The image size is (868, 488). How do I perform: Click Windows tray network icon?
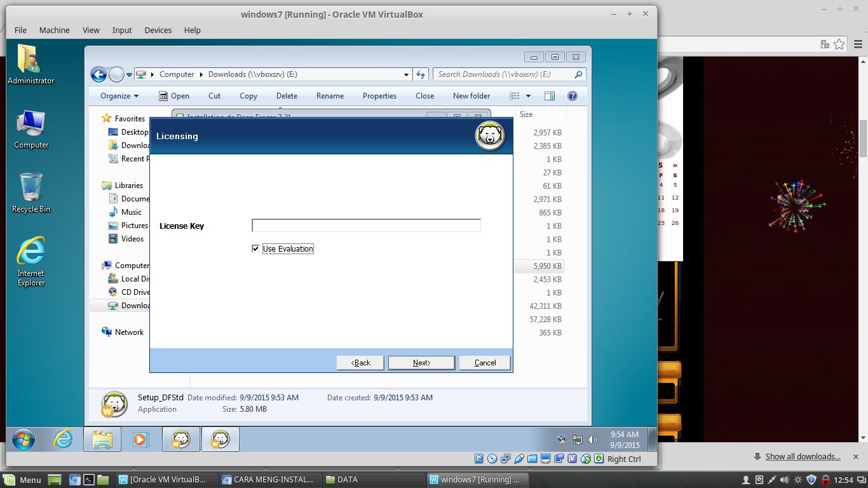point(578,440)
